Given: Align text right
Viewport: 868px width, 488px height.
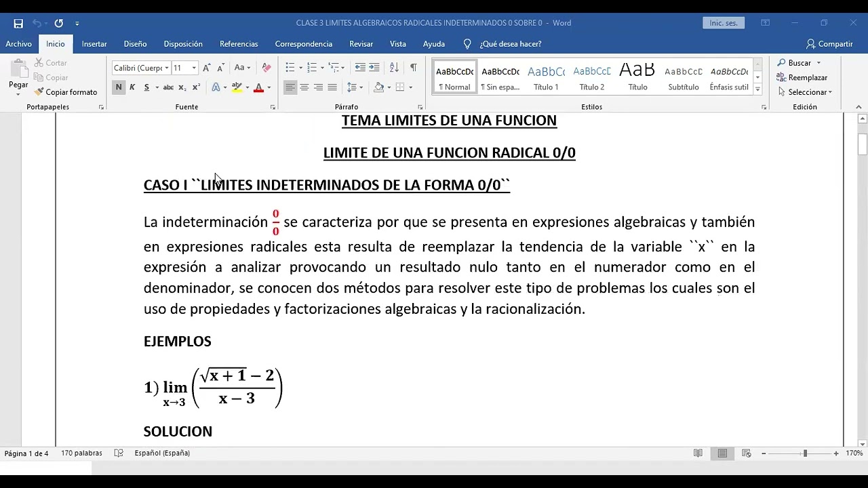Looking at the screenshot, I should click(318, 87).
